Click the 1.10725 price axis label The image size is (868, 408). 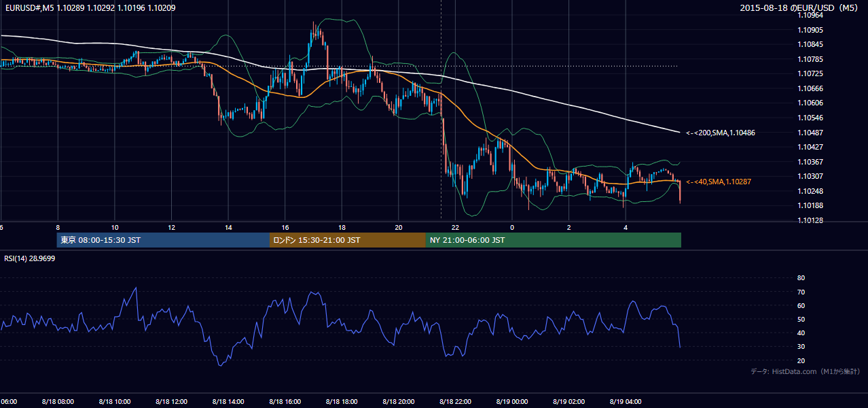(810, 73)
